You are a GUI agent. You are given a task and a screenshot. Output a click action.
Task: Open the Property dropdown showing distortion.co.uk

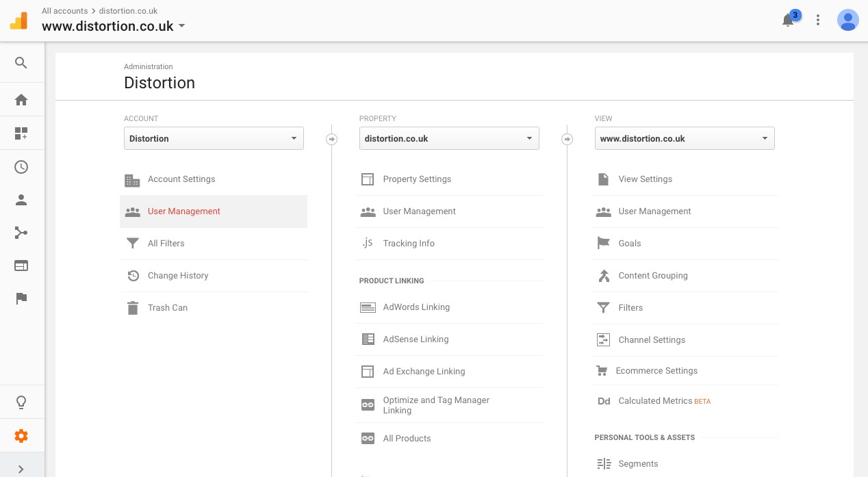449,138
